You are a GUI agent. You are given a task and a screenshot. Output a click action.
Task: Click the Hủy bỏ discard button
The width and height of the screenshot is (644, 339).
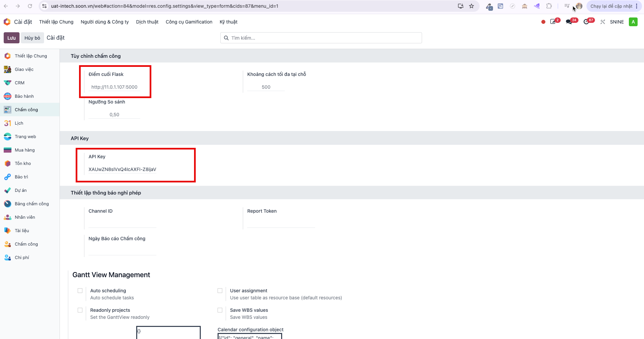point(32,38)
